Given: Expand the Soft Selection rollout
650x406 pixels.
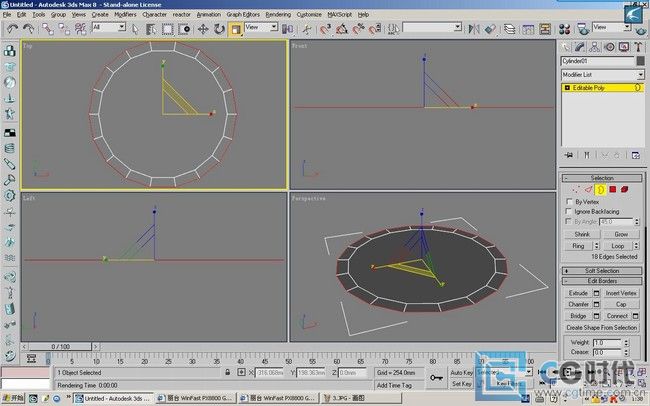Looking at the screenshot, I should (x=602, y=271).
